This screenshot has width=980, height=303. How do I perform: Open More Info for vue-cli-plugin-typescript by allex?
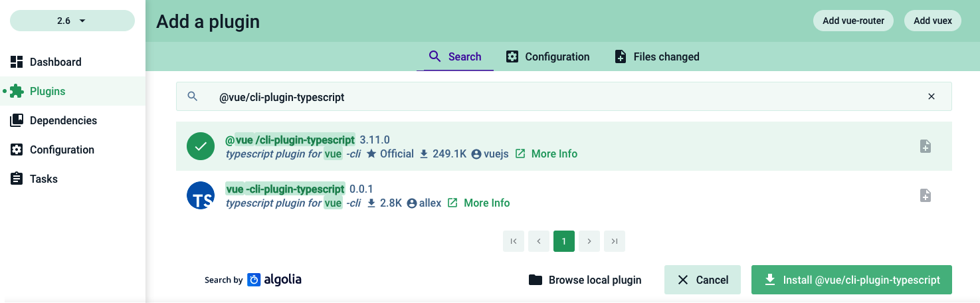(x=479, y=203)
